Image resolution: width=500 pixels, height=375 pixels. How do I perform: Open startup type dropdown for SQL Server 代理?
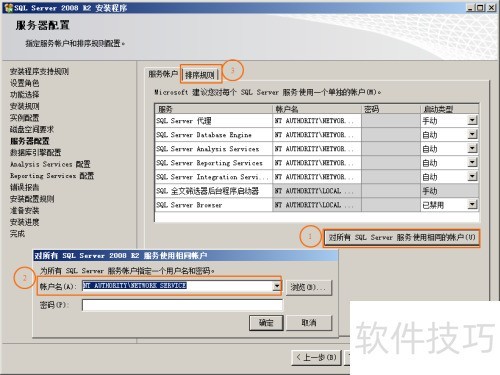pyautogui.click(x=472, y=120)
